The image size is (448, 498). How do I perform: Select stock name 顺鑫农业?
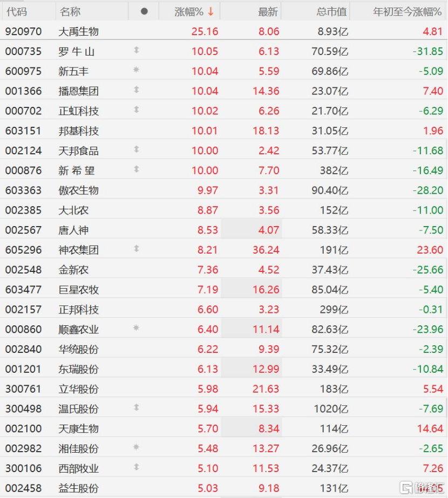pos(78,329)
